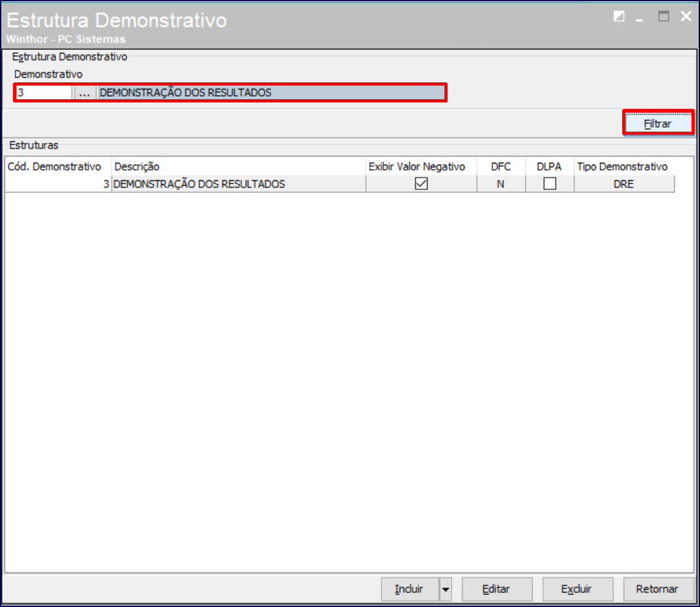Click the Editar button
Image resolution: width=700 pixels, height=607 pixels.
496,589
